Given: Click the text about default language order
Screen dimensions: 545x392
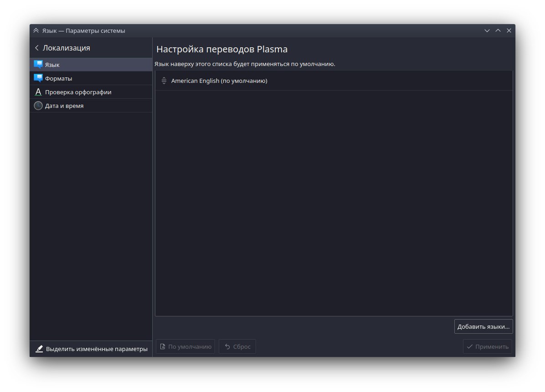Looking at the screenshot, I should [x=245, y=64].
